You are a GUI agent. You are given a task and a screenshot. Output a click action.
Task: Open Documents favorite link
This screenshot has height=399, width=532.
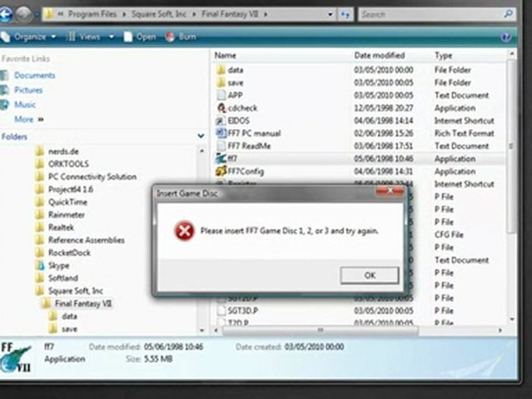pyautogui.click(x=34, y=75)
